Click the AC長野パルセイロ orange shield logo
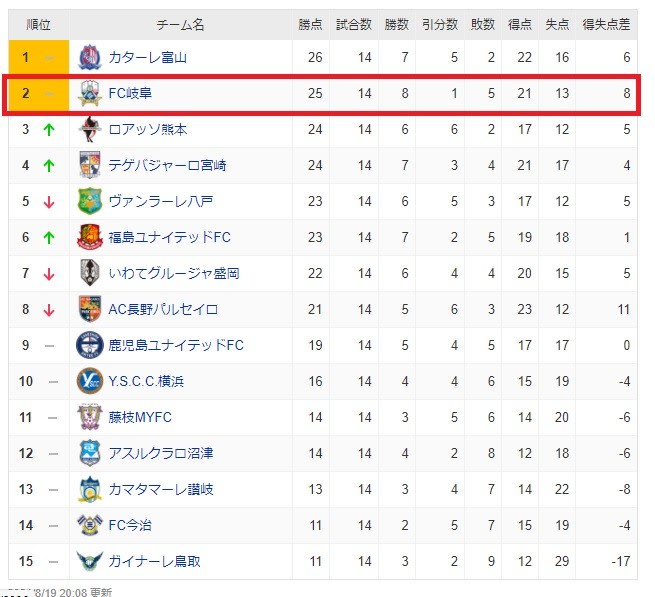 [x=89, y=309]
